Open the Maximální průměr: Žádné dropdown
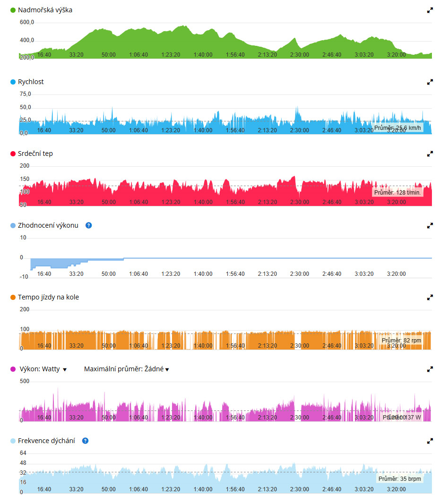Image resolution: width=448 pixels, height=504 pixels. coord(126,369)
